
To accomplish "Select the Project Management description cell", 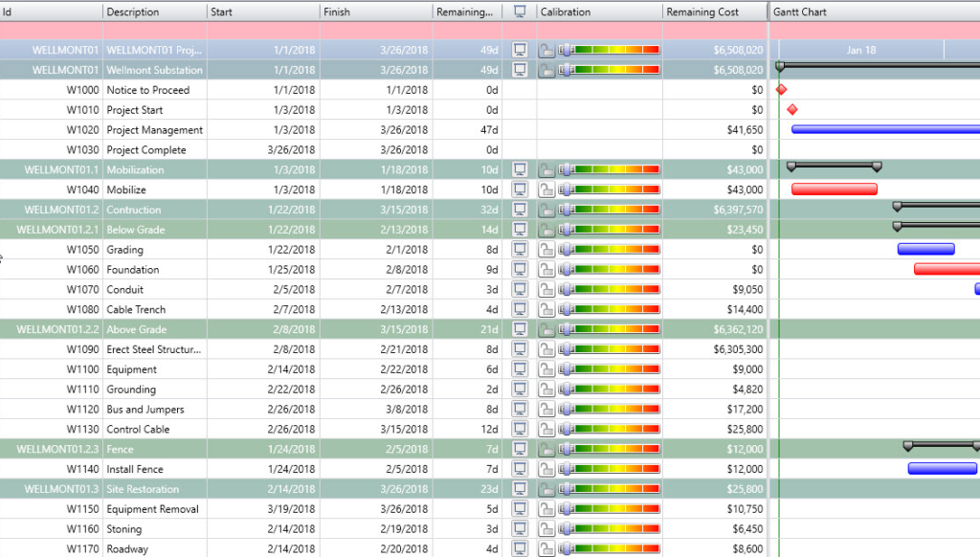I will tap(154, 130).
